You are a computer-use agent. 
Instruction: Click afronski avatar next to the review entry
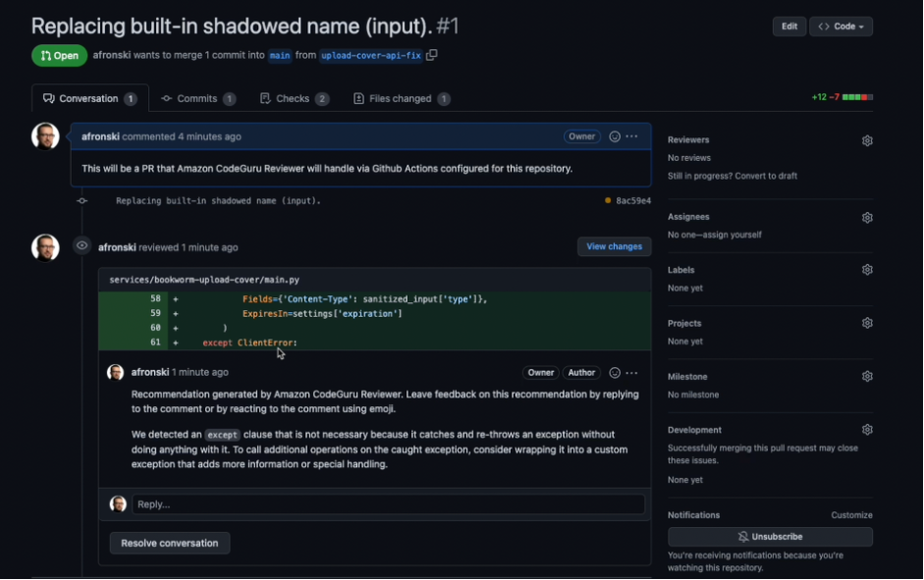[45, 247]
